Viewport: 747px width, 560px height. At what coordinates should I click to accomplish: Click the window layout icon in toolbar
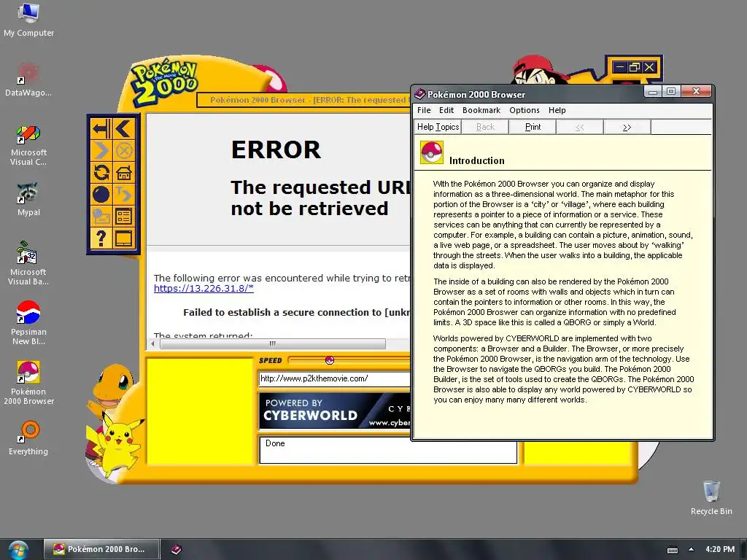click(124, 238)
